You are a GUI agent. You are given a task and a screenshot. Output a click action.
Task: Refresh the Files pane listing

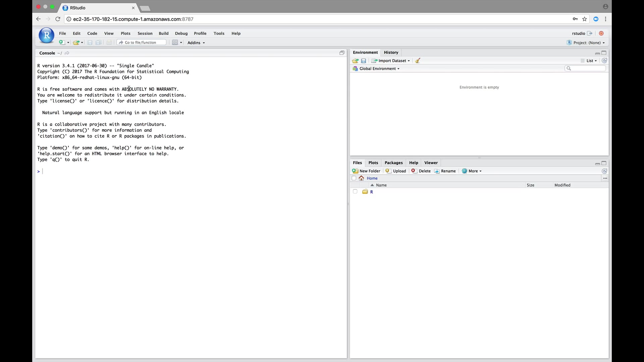coord(604,171)
